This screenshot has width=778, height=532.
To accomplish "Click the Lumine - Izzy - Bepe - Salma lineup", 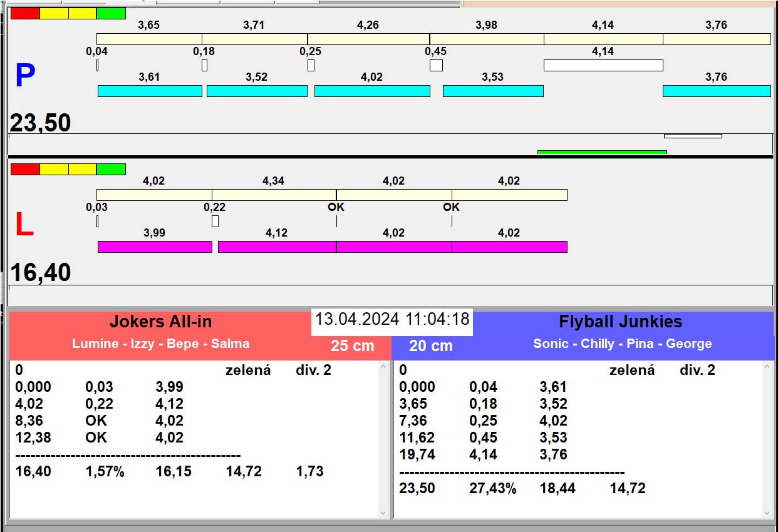I will [161, 344].
